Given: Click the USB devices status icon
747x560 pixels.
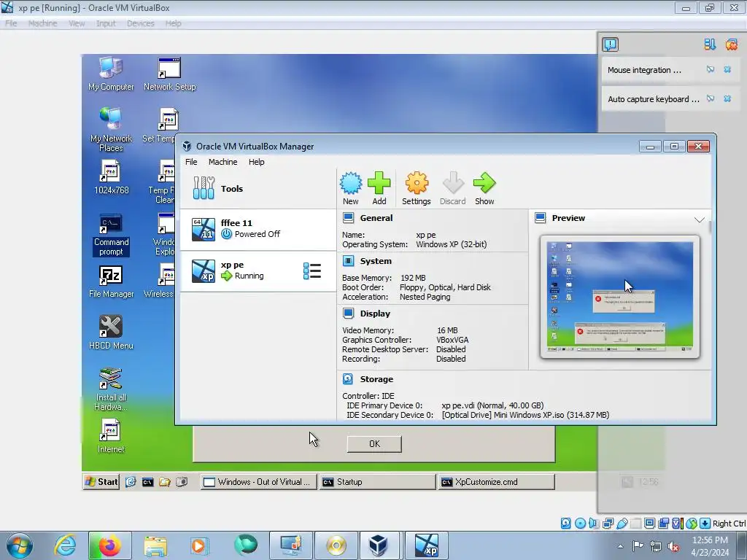Looking at the screenshot, I should pos(622,524).
